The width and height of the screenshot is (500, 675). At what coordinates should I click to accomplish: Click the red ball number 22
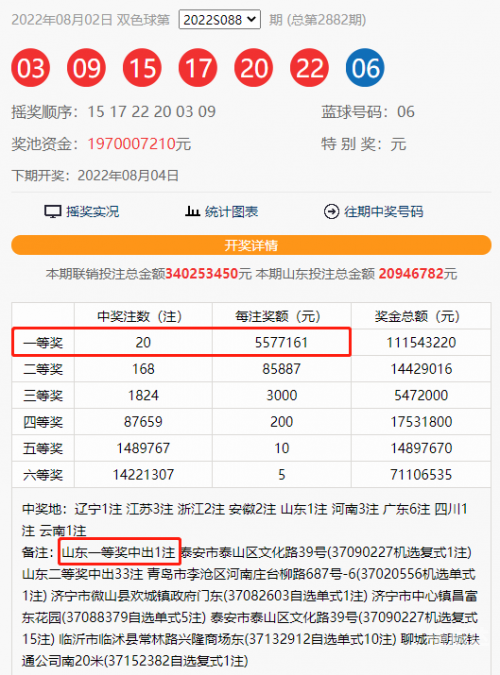pos(309,68)
